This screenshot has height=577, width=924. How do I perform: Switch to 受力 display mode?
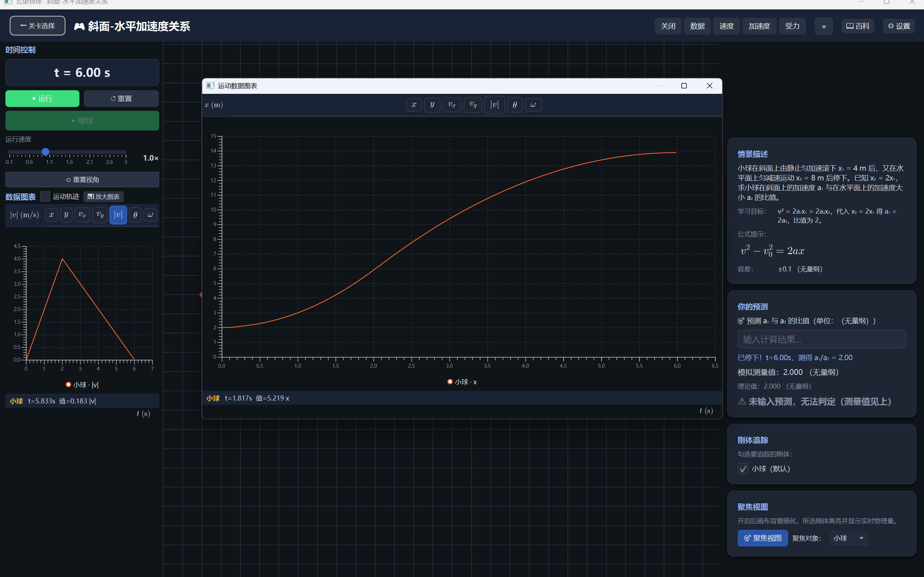pos(792,26)
